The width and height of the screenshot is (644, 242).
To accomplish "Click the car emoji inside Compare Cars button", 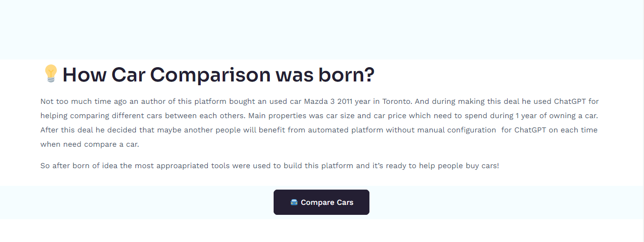I will point(294,202).
